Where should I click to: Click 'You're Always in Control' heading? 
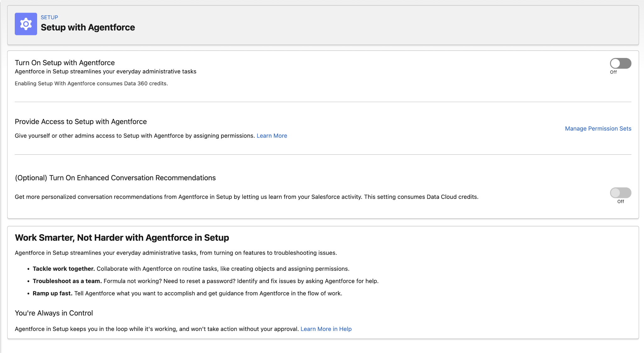coord(54,313)
